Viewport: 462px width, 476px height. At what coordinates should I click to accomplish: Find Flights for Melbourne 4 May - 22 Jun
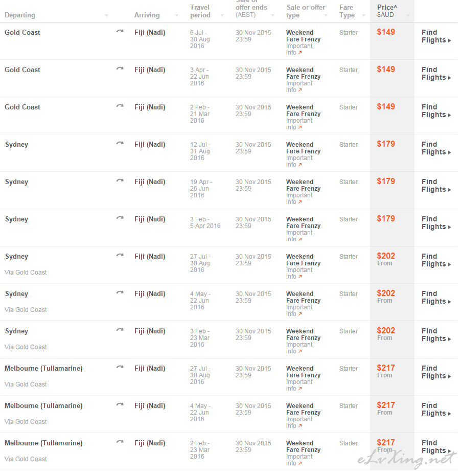(436, 410)
